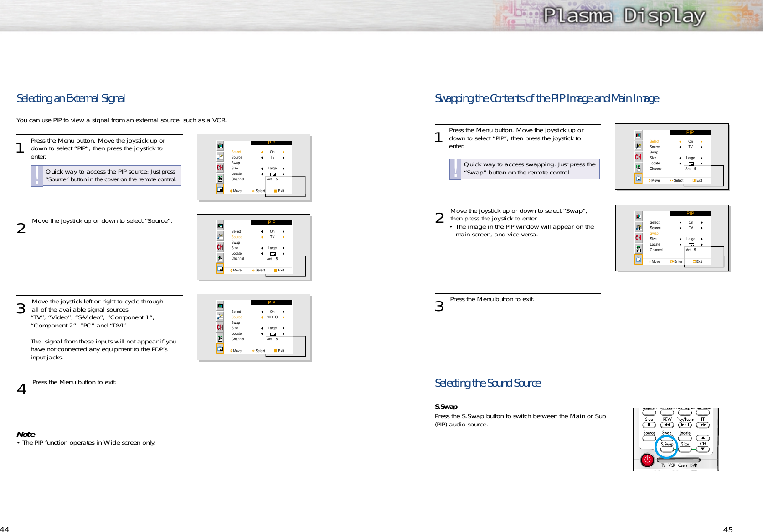Select Picture icon in External Signal step 1 menu
Screen dimensions: 763x532
(x=220, y=146)
